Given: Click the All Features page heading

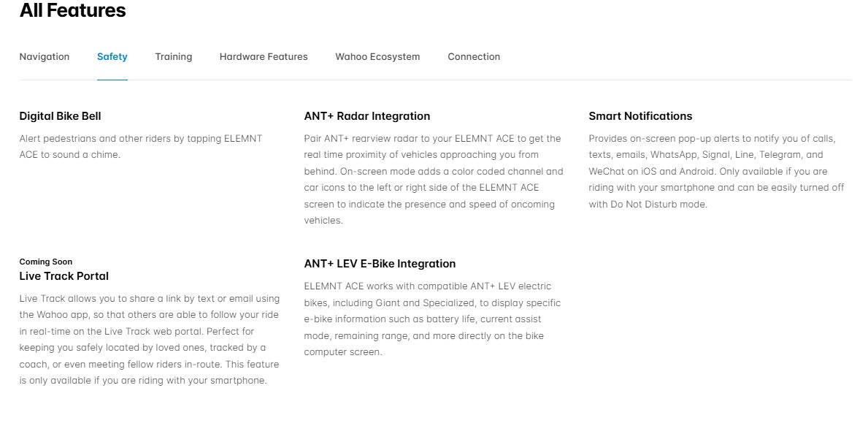Looking at the screenshot, I should coord(72,11).
